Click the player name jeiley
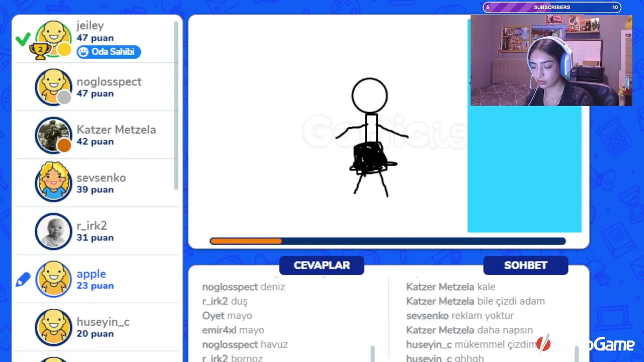The width and height of the screenshot is (644, 362). click(90, 25)
